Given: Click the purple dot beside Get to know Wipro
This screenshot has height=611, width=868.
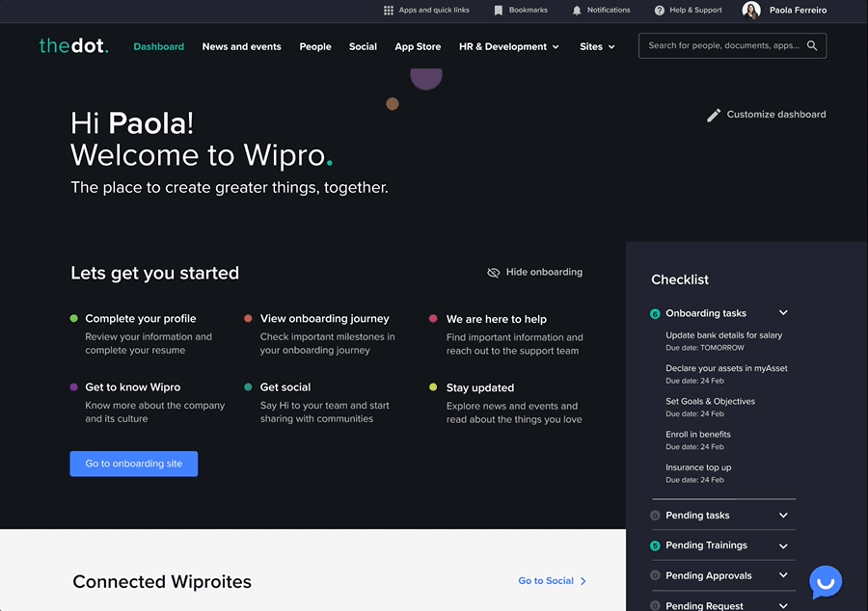Looking at the screenshot, I should click(x=73, y=387).
